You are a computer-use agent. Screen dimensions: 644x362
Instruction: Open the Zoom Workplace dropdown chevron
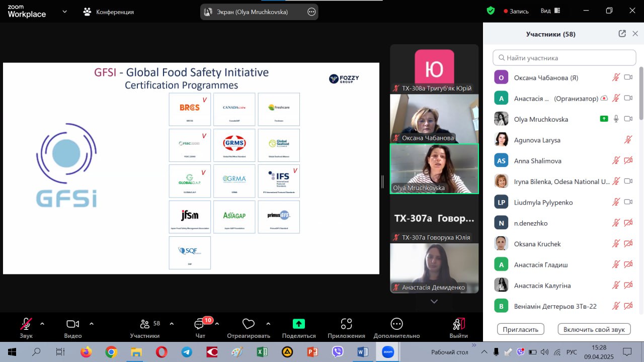pos(64,12)
